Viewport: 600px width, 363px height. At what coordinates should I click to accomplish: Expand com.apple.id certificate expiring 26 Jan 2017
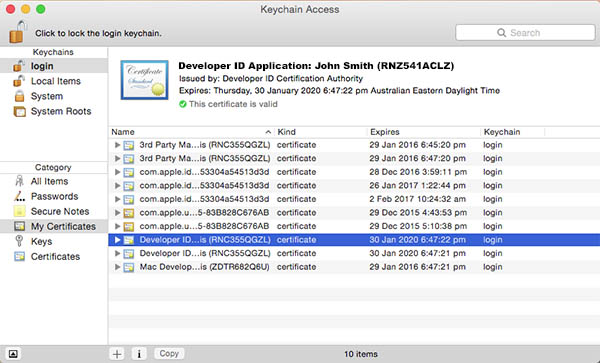coord(117,186)
